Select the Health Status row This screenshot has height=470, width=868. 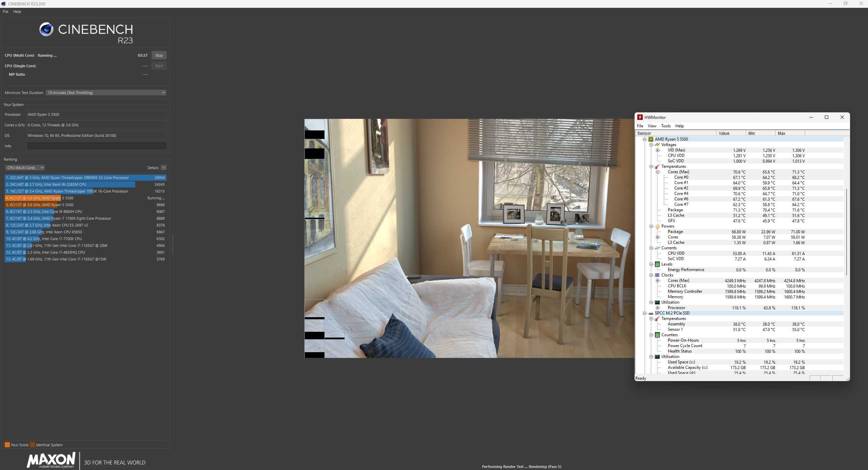tap(739, 351)
